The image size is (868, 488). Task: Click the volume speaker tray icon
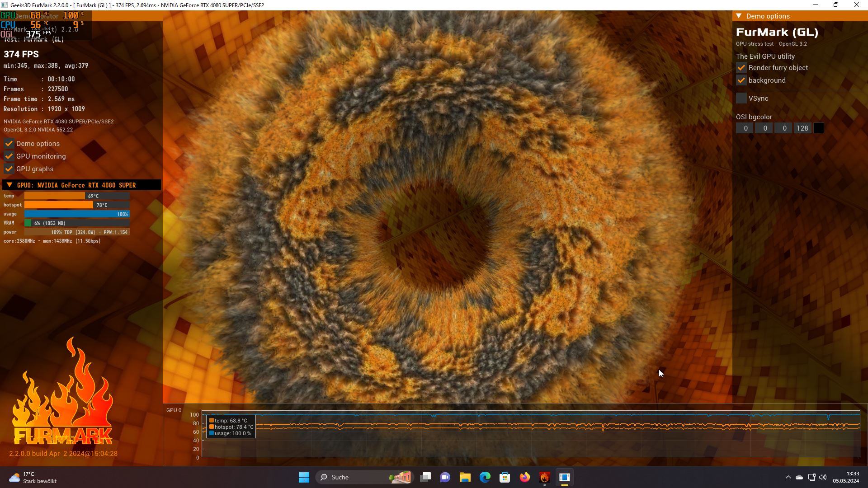823,477
